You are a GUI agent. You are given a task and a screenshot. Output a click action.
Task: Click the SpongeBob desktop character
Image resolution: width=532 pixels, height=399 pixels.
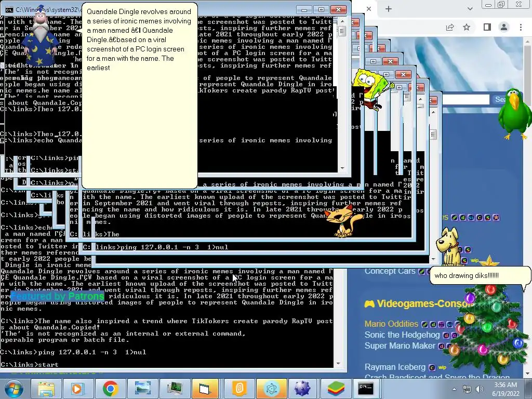[370, 89]
